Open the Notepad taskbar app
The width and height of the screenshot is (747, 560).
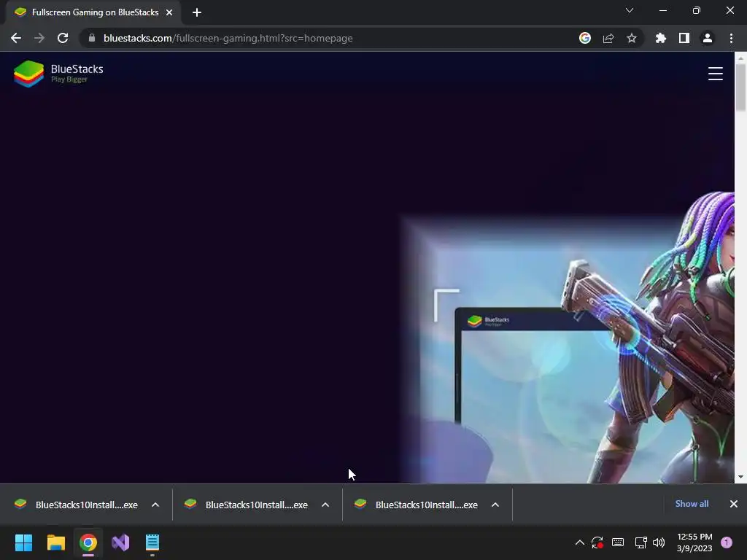click(x=152, y=542)
